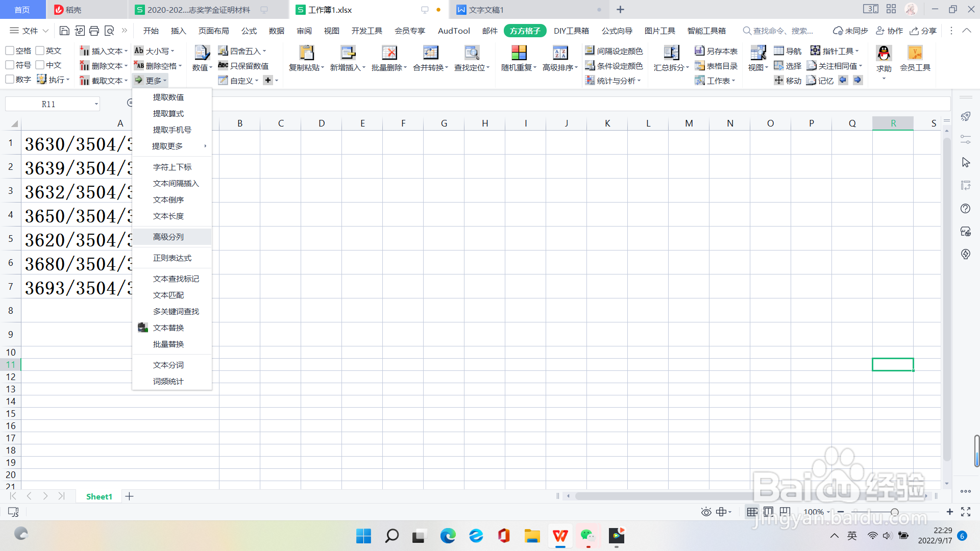980x551 pixels.
Task: Toggle the 中文 checkbox
Action: 40,65
